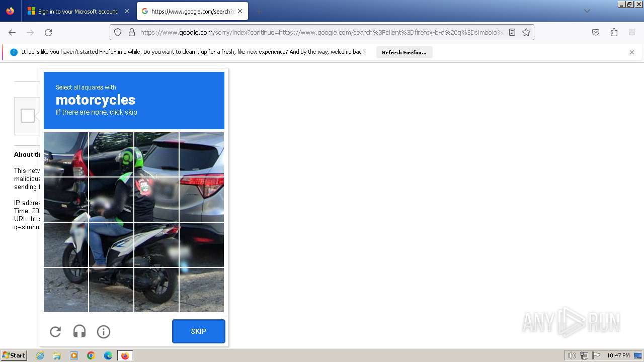Select captcha tile with silver car taillight

(202, 200)
